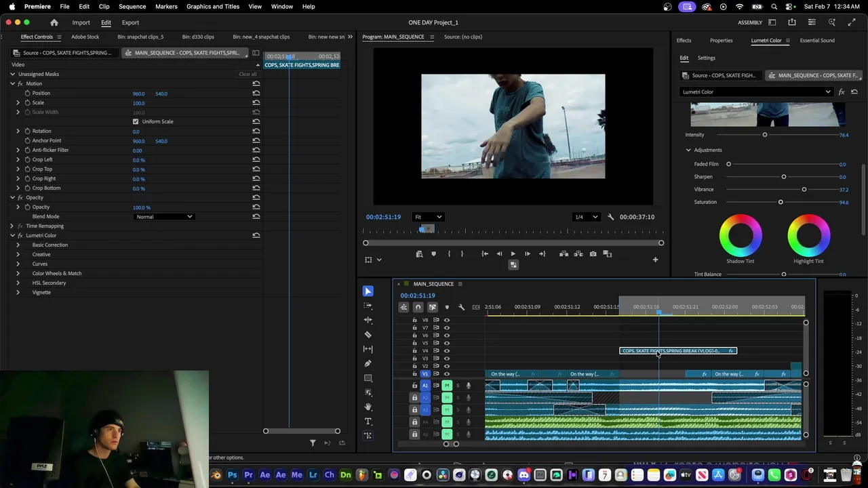The width and height of the screenshot is (868, 488).
Task: Choose the Type tool
Action: click(368, 422)
